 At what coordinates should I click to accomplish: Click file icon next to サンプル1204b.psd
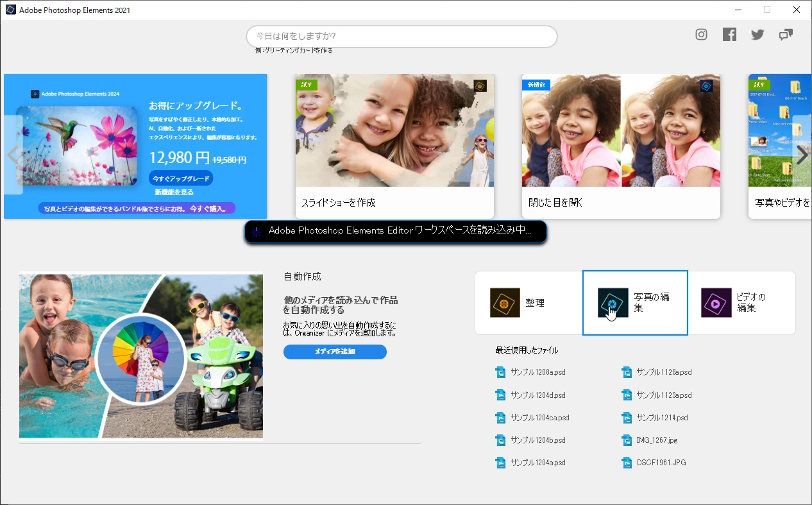[501, 440]
